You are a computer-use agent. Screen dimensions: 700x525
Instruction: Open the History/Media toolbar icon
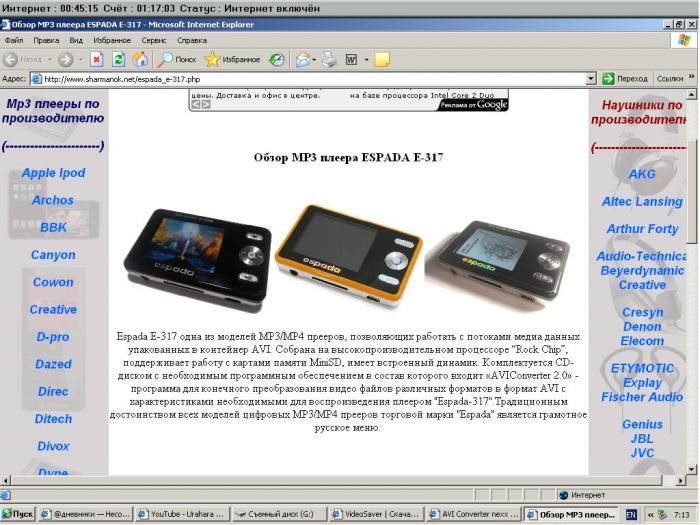[277, 59]
